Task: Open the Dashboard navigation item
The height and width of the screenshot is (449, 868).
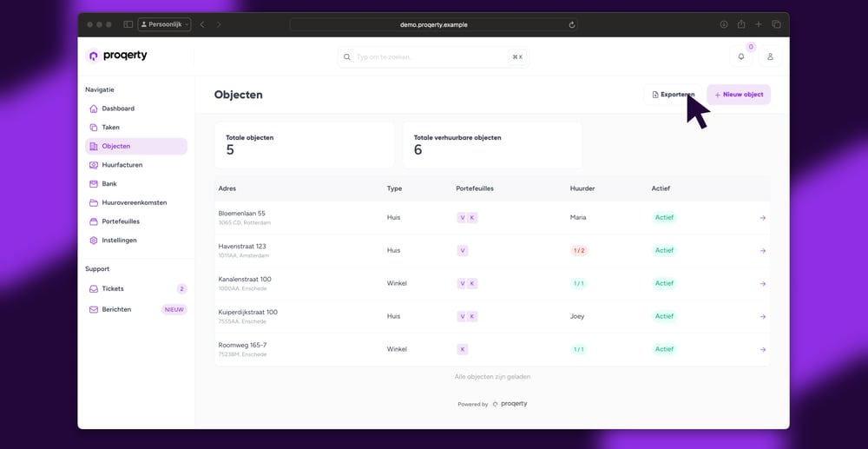Action: (x=136, y=109)
